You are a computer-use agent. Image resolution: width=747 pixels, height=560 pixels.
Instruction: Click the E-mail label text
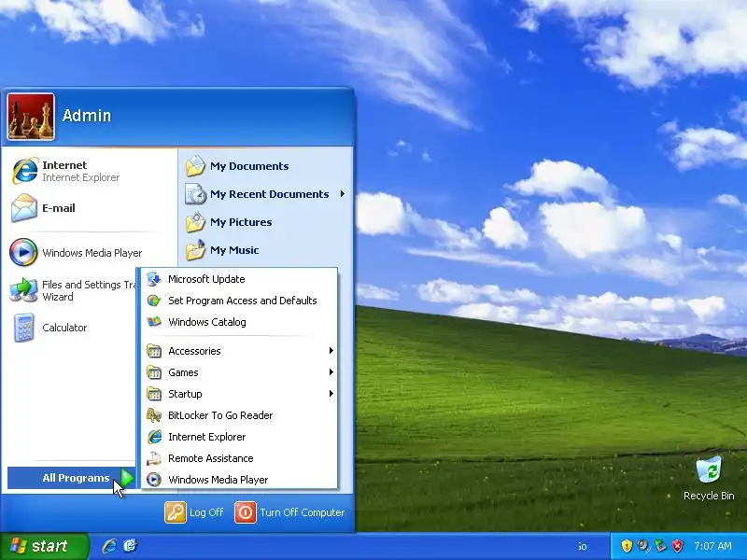[x=59, y=208]
